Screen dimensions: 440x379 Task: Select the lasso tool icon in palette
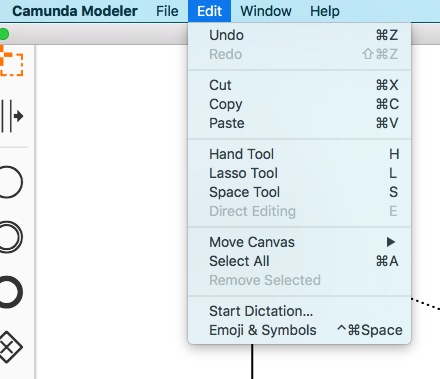pos(11,62)
